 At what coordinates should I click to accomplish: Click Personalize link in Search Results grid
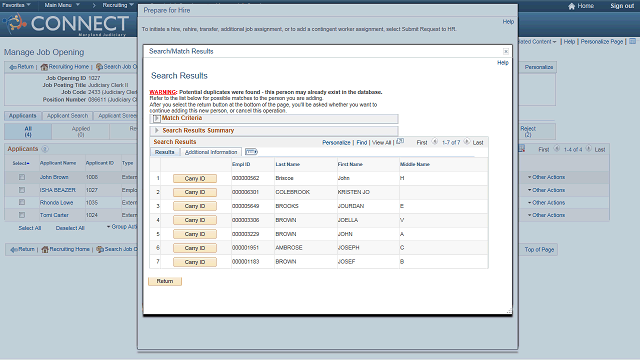click(336, 142)
